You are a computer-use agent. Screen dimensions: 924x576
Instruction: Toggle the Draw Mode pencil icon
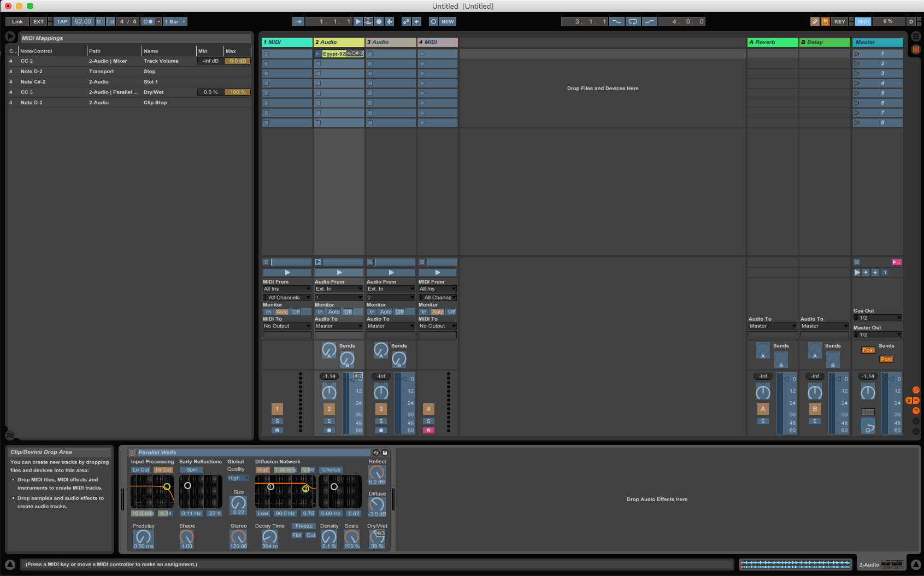[x=815, y=21]
